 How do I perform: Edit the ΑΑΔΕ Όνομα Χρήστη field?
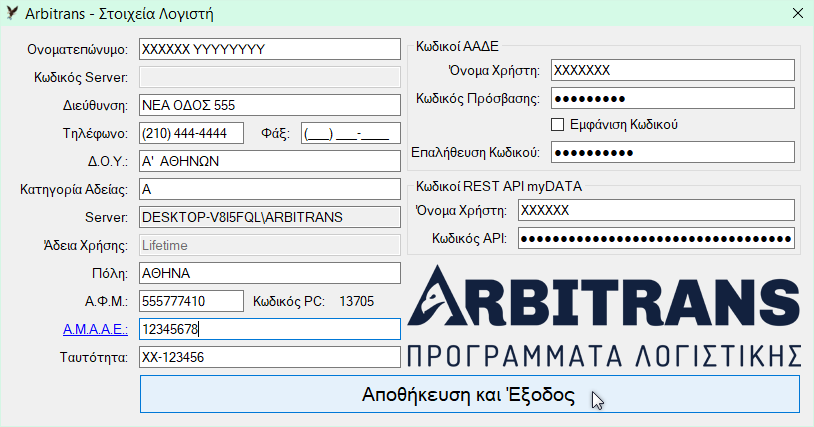pos(673,70)
